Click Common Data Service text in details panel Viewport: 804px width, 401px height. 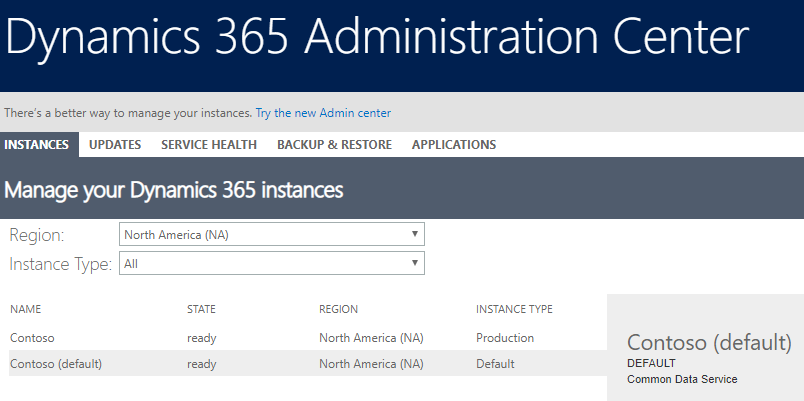click(x=682, y=380)
